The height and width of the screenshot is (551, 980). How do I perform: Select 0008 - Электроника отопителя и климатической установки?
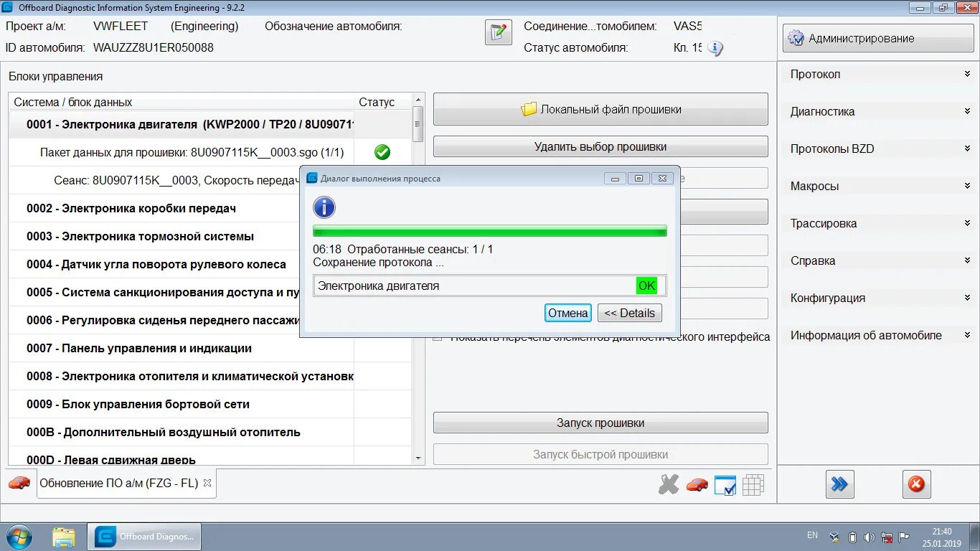coord(210,376)
